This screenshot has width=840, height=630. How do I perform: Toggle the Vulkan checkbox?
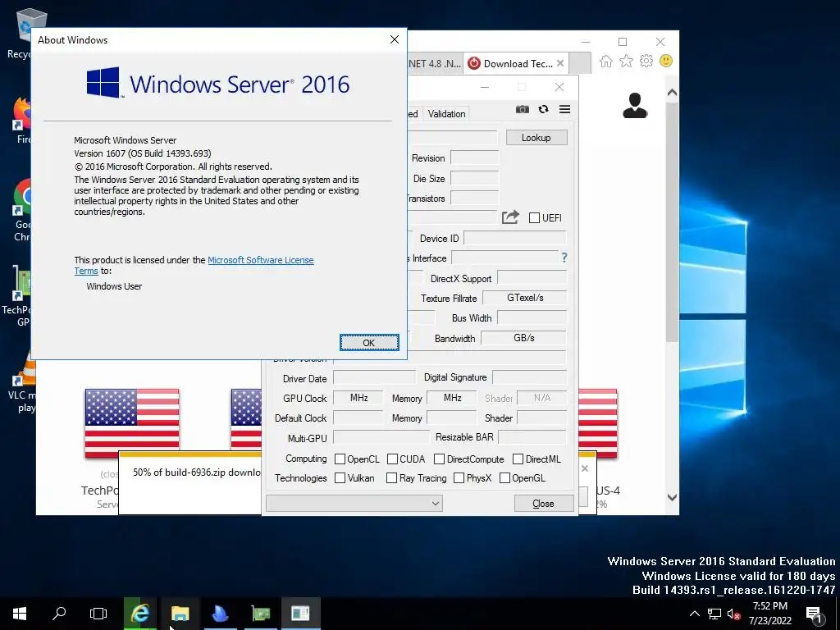[340, 478]
